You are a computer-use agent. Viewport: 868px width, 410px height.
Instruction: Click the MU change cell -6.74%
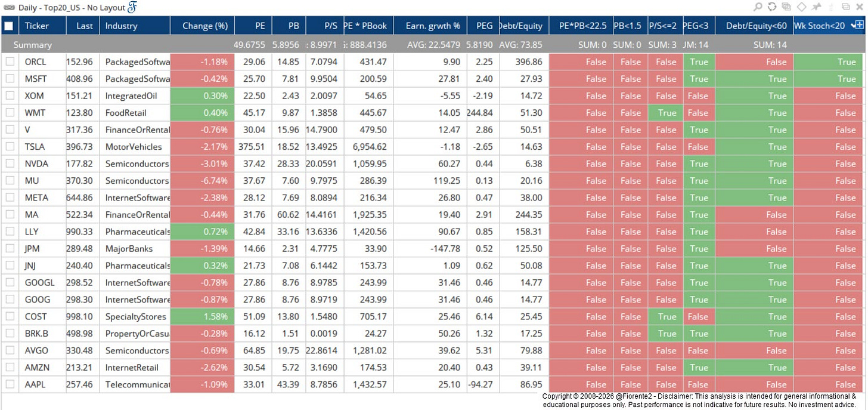(202, 181)
